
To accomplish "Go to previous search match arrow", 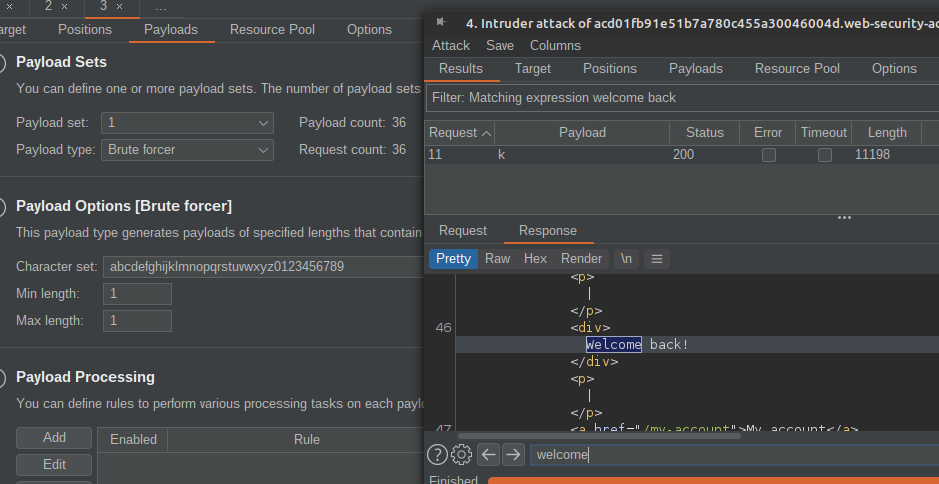I will coord(488,455).
